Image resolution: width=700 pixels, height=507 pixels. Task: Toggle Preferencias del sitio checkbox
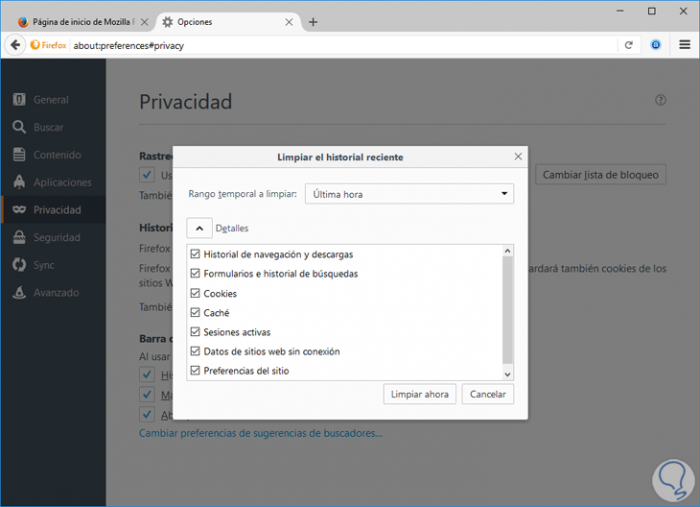[195, 370]
